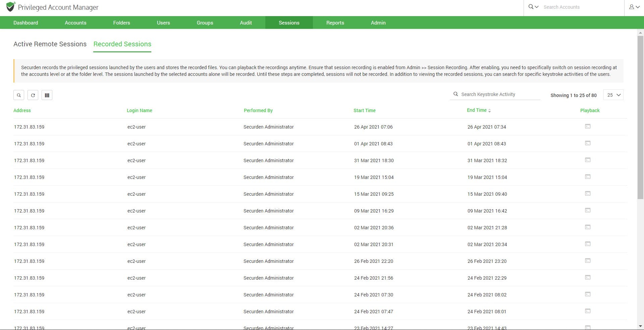Image resolution: width=644 pixels, height=330 pixels.
Task: Open the Reports section
Action: [335, 23]
